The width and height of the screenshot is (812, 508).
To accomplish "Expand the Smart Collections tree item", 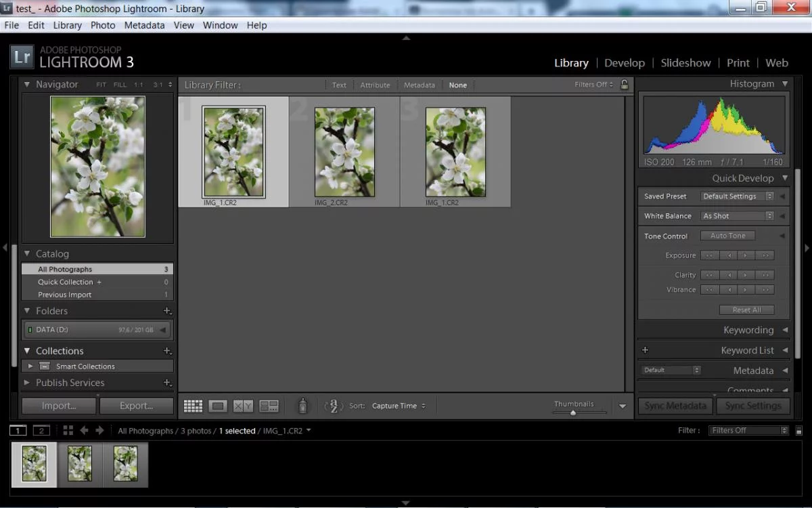I will tap(30, 366).
